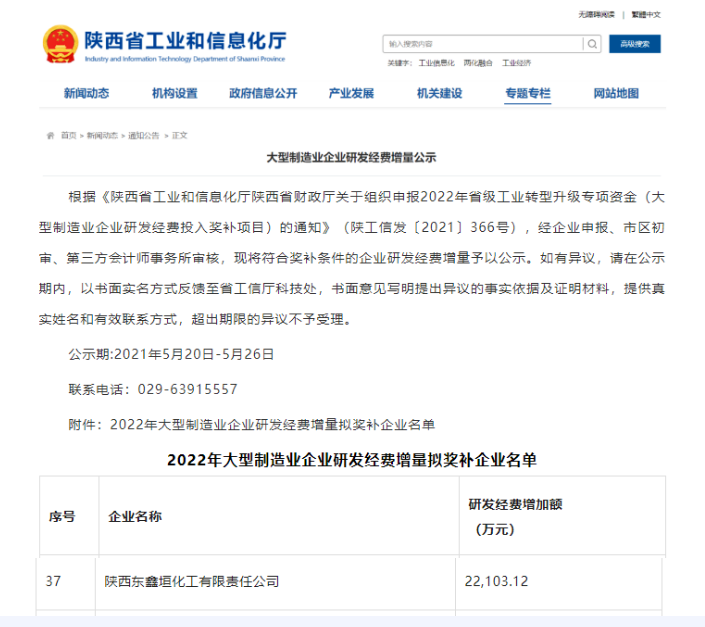The width and height of the screenshot is (705, 627).
Task: Click 新闻动态 in breadcrumb
Action: coord(102,135)
